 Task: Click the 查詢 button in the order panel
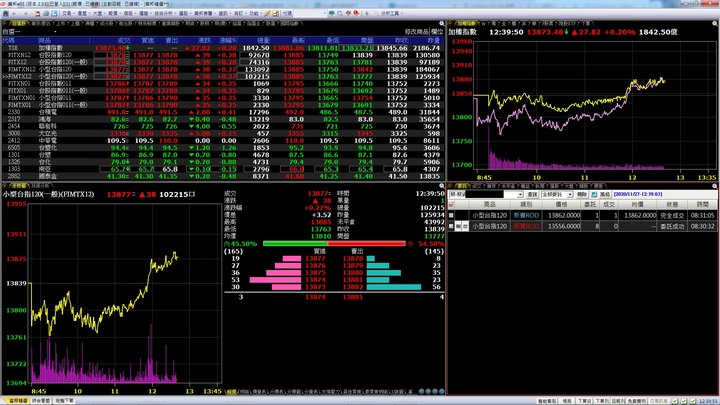click(x=533, y=194)
